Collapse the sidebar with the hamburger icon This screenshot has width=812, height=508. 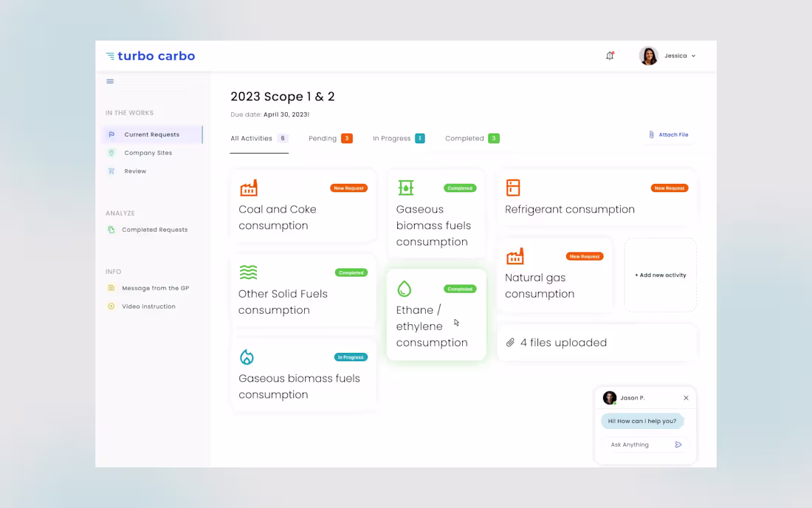point(109,81)
